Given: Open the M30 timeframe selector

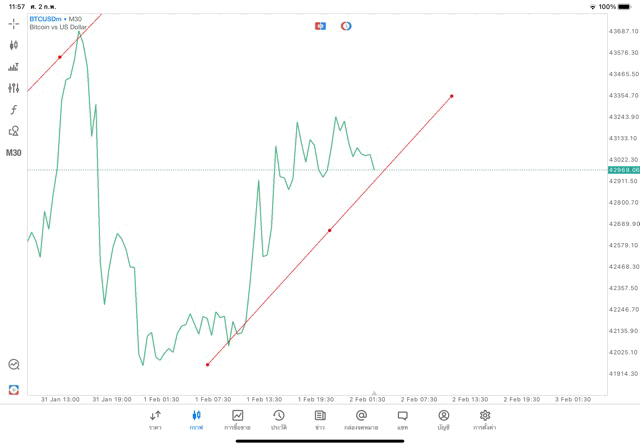Looking at the screenshot, I should (14, 153).
